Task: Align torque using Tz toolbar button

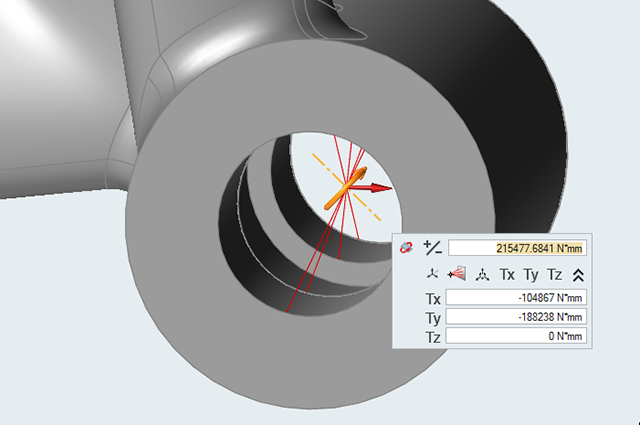Action: click(x=555, y=274)
